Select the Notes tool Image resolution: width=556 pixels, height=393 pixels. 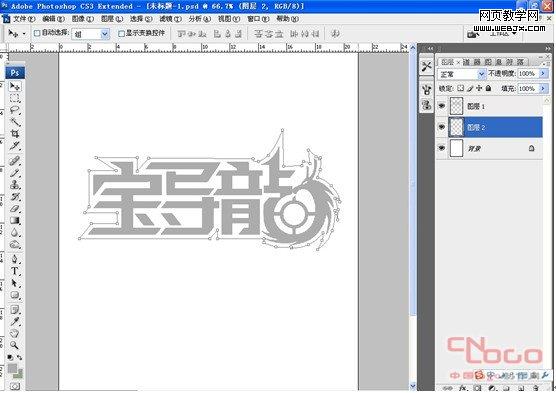pyautogui.click(x=15, y=310)
